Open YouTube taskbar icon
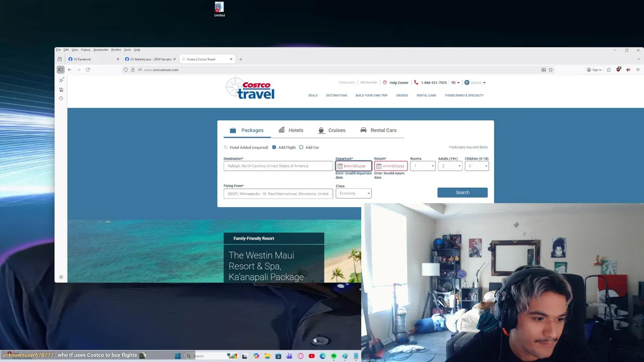This screenshot has width=644, height=362. point(311,356)
